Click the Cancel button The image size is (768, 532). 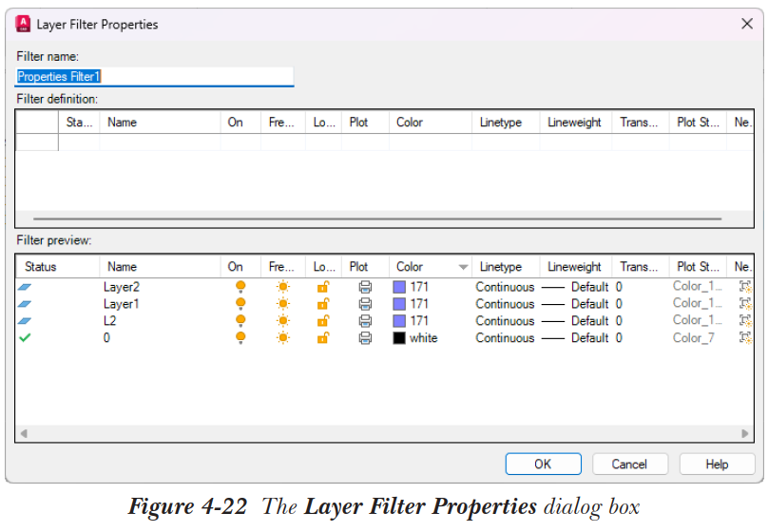[x=630, y=464]
